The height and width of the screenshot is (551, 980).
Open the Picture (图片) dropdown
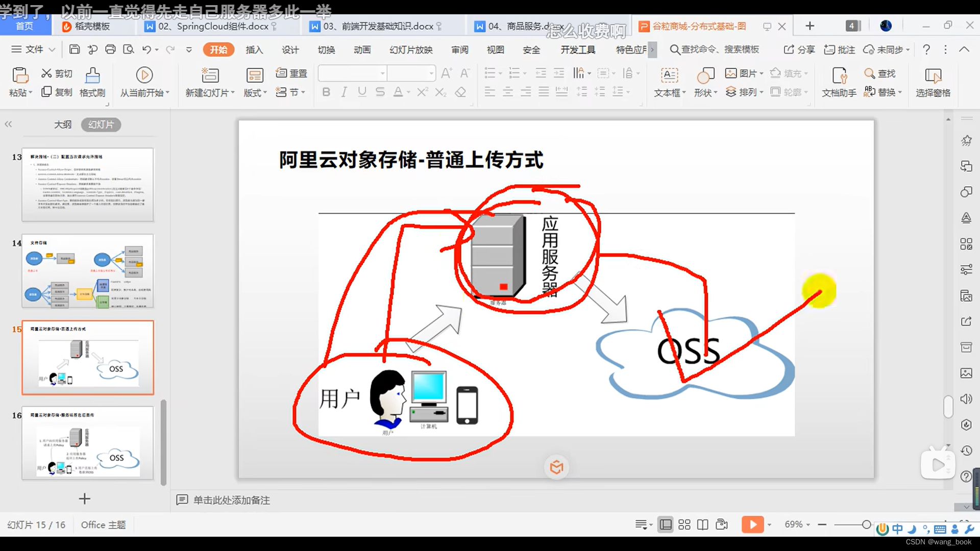[x=744, y=73]
